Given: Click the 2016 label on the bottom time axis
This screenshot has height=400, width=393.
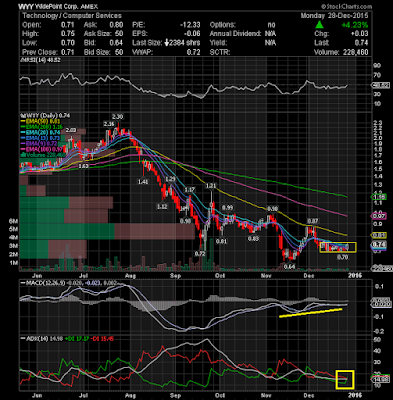Looking at the screenshot, I should point(355,396).
